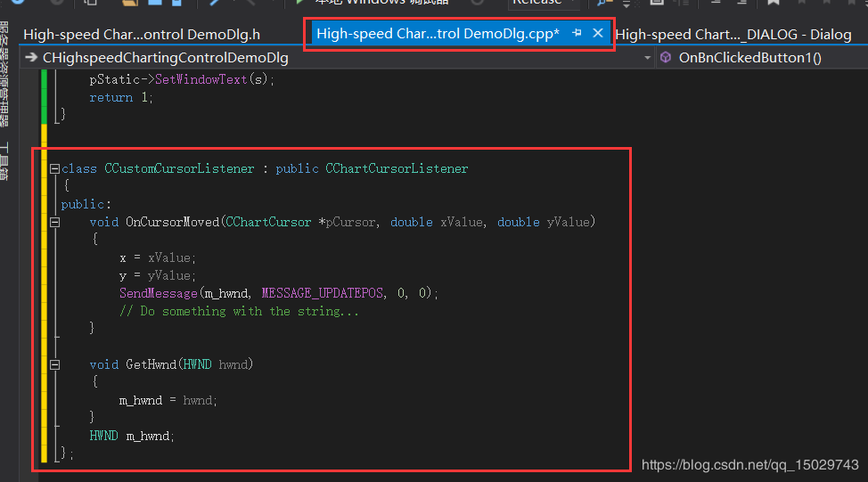Pin the DemoDlg.cpp editor tab
868x482 pixels.
pyautogui.click(x=577, y=34)
